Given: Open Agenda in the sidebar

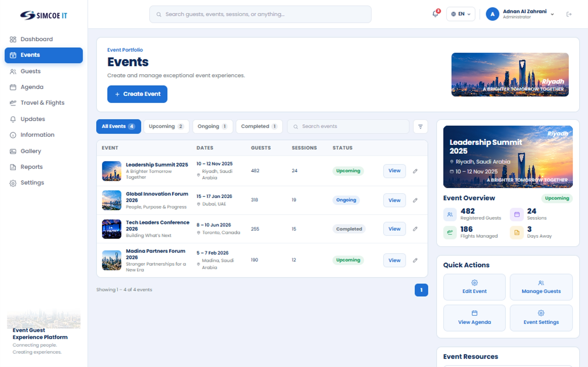Looking at the screenshot, I should click(x=44, y=87).
